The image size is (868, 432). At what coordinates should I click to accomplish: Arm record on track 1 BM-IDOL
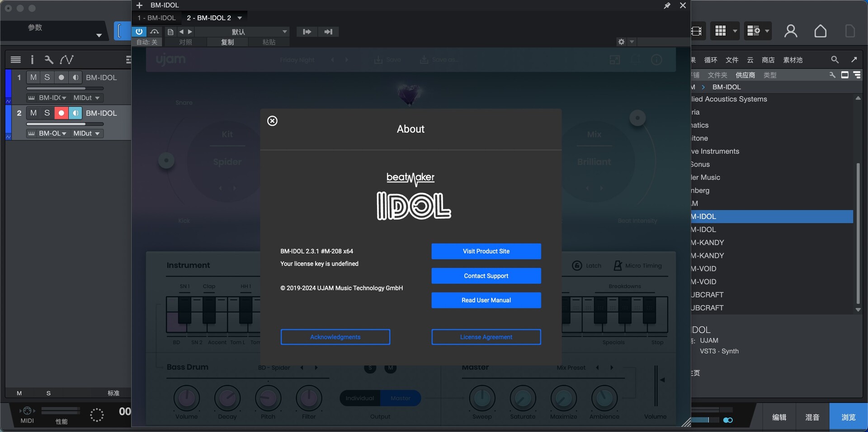[x=61, y=77]
